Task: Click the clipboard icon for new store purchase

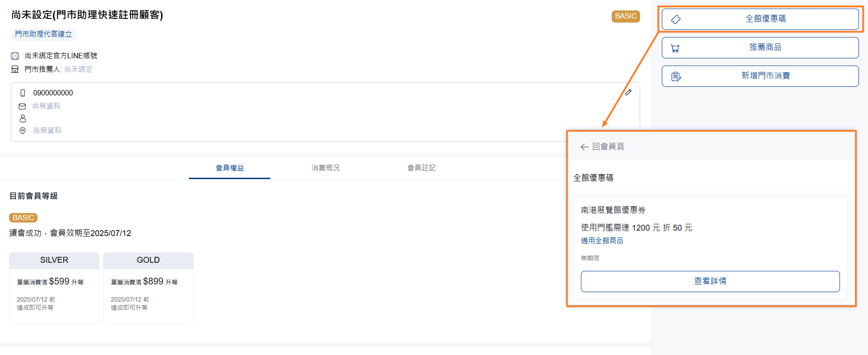Action: point(676,76)
